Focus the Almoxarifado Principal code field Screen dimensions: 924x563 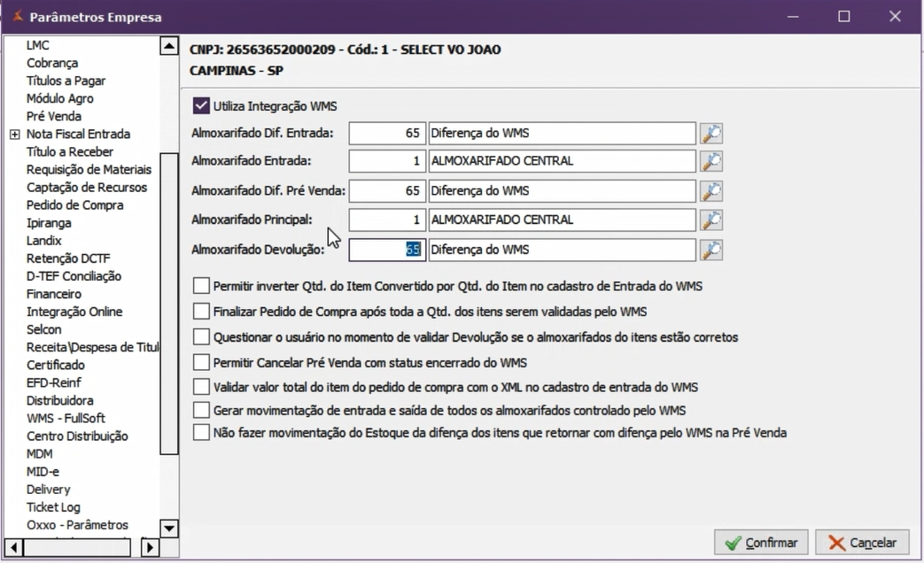coord(386,220)
